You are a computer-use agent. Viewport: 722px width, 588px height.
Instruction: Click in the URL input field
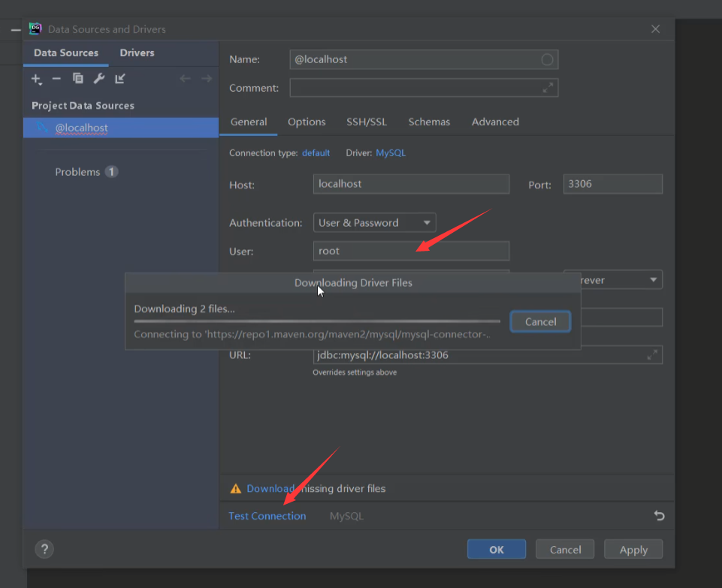(488, 354)
